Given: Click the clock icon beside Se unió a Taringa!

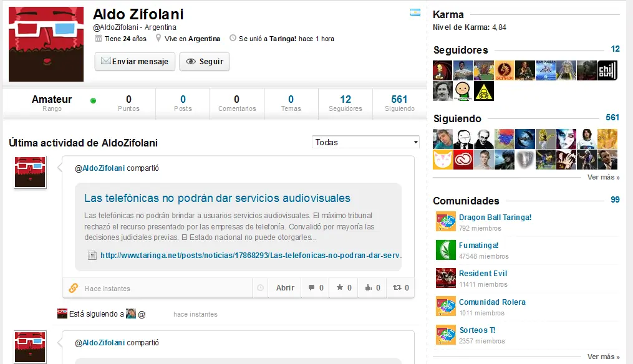Looking at the screenshot, I should (233, 38).
